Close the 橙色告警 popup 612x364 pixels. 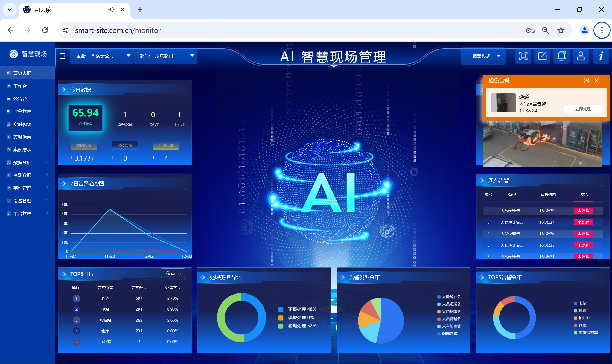597,80
